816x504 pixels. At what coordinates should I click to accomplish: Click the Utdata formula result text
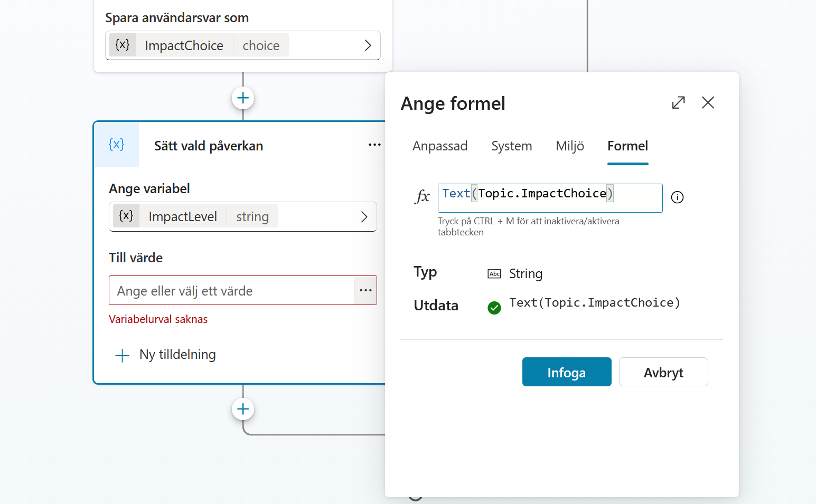[595, 303]
